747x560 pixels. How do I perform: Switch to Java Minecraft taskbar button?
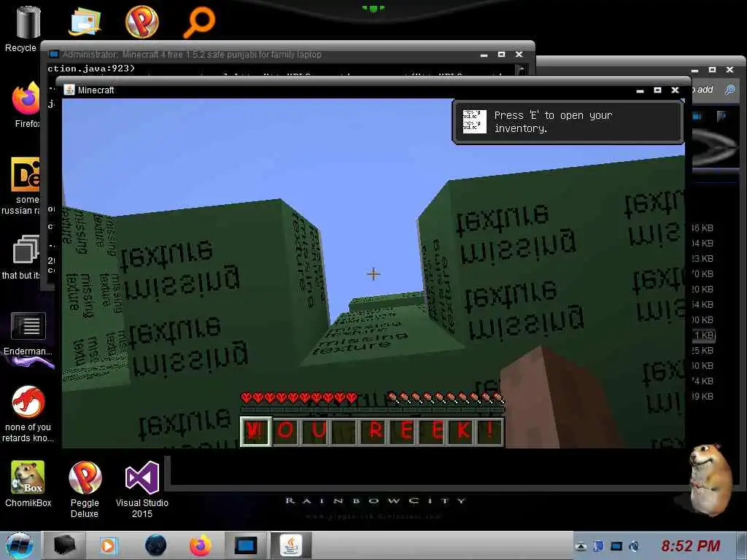pyautogui.click(x=290, y=545)
